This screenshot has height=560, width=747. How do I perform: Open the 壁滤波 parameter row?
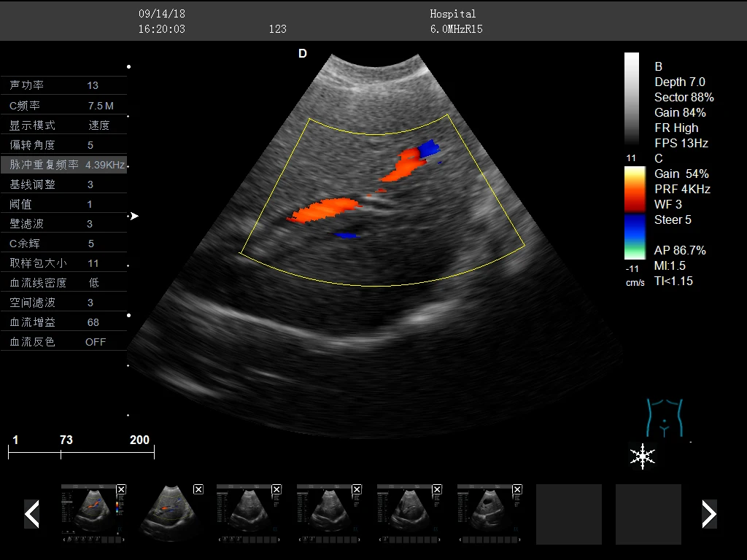click(x=63, y=224)
